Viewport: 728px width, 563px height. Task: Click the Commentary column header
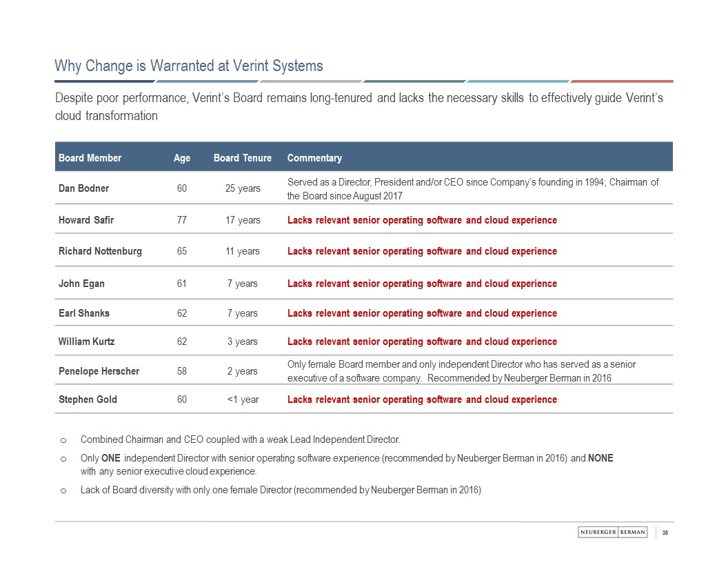pos(314,158)
